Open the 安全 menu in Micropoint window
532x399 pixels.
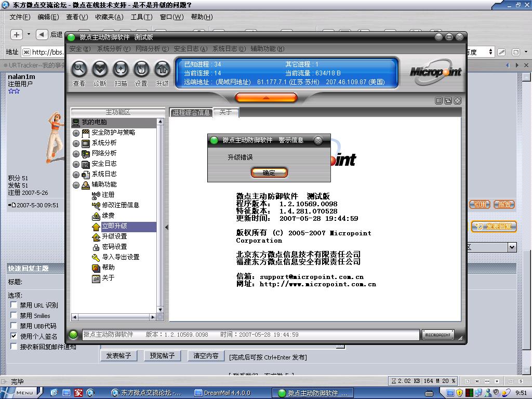(79, 49)
